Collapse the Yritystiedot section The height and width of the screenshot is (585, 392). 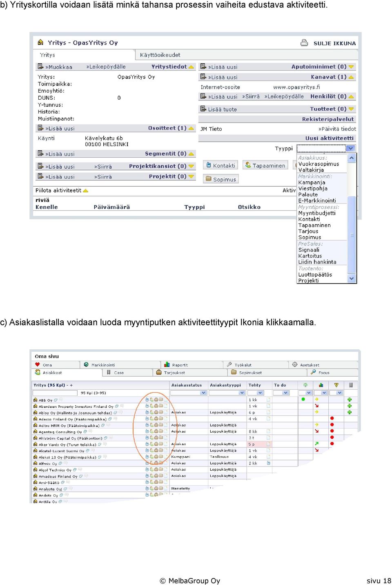pyautogui.click(x=191, y=67)
